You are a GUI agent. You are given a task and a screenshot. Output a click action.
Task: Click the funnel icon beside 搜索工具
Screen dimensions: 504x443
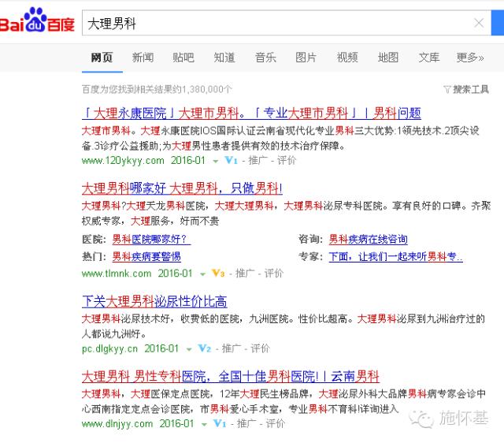coord(447,89)
